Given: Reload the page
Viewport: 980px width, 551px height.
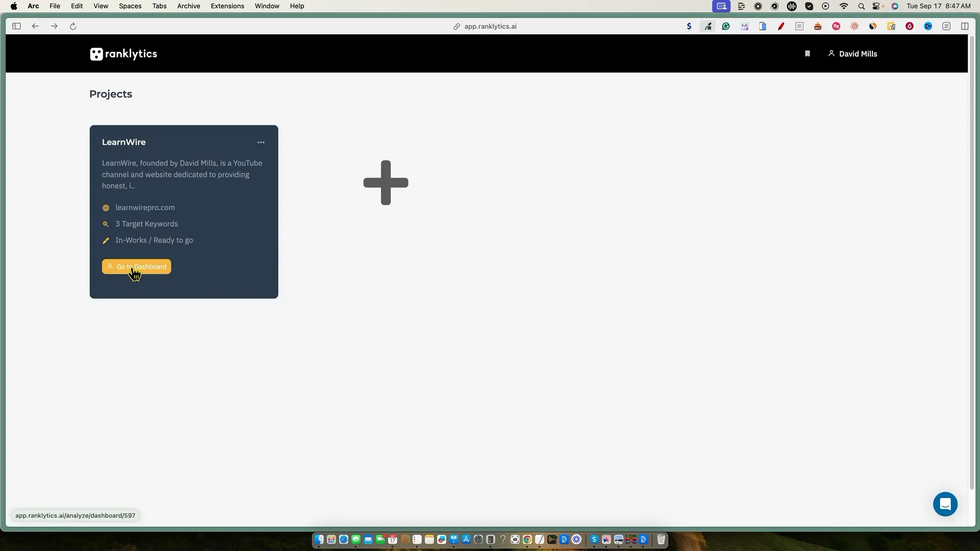Looking at the screenshot, I should pyautogui.click(x=73, y=26).
